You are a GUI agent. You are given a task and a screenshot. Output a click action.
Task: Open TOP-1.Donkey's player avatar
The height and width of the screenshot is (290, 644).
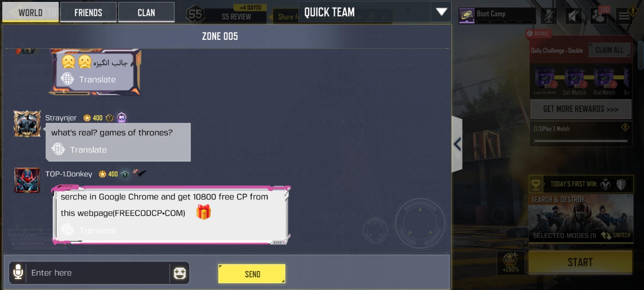[x=27, y=180]
